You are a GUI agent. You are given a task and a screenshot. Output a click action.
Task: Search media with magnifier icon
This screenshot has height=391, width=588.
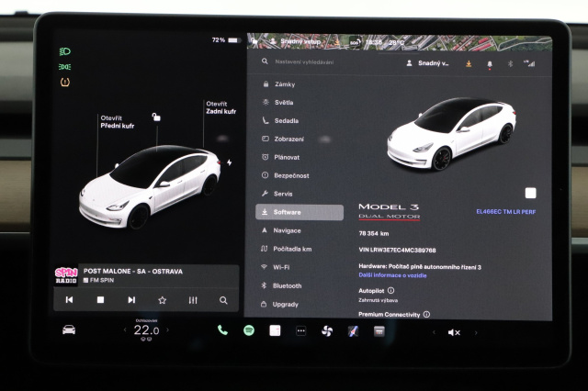click(x=223, y=299)
